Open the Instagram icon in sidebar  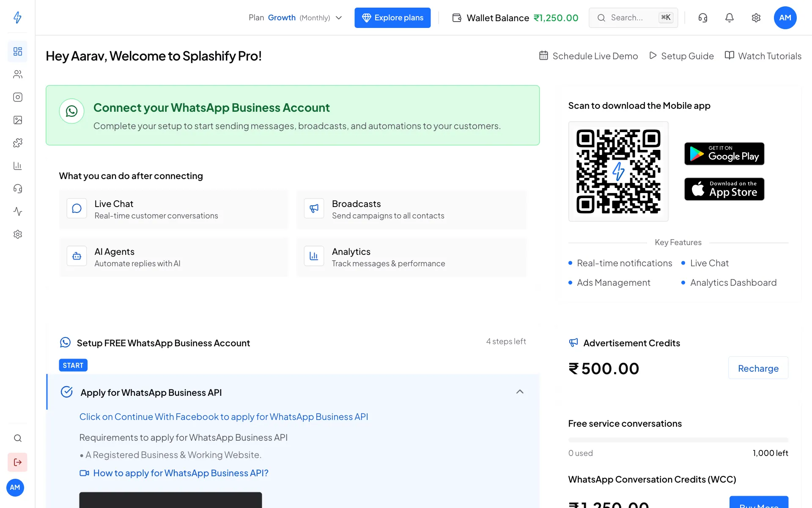pyautogui.click(x=17, y=97)
